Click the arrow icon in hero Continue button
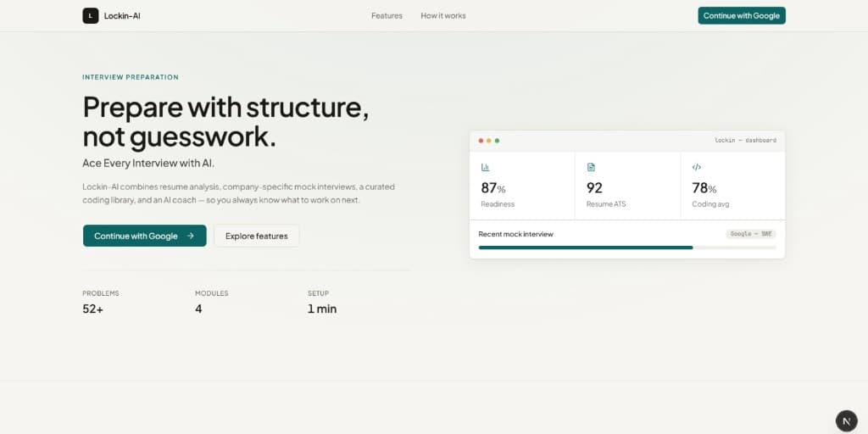Image resolution: width=868 pixels, height=434 pixels. coord(191,236)
